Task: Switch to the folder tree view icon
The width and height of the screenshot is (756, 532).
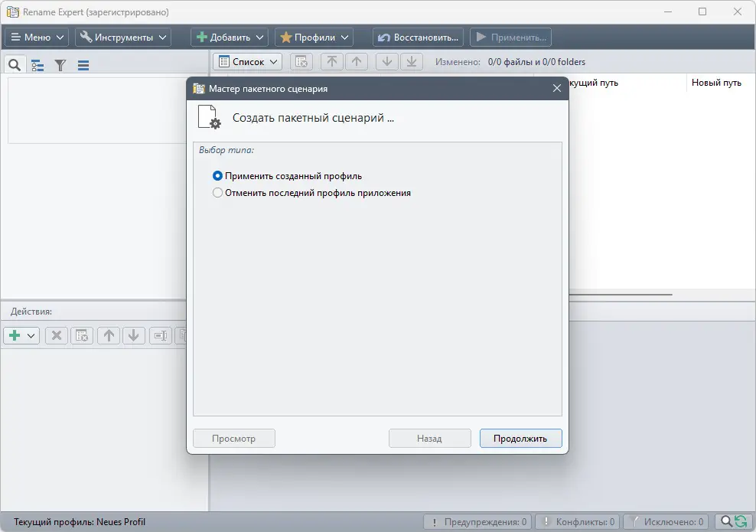Action: 37,65
